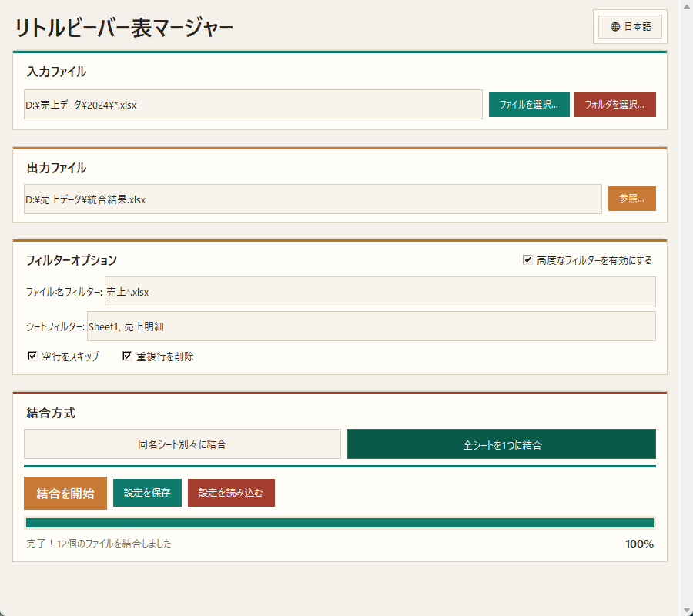The image size is (693, 616).
Task: Click the green merge progress bar
Action: 340,523
